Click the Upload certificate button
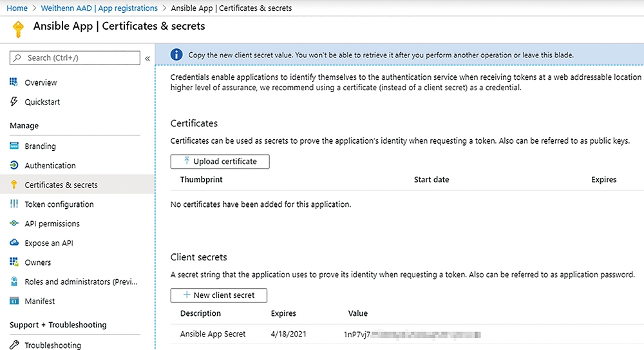Screen dimensions: 644x350 coord(220,161)
